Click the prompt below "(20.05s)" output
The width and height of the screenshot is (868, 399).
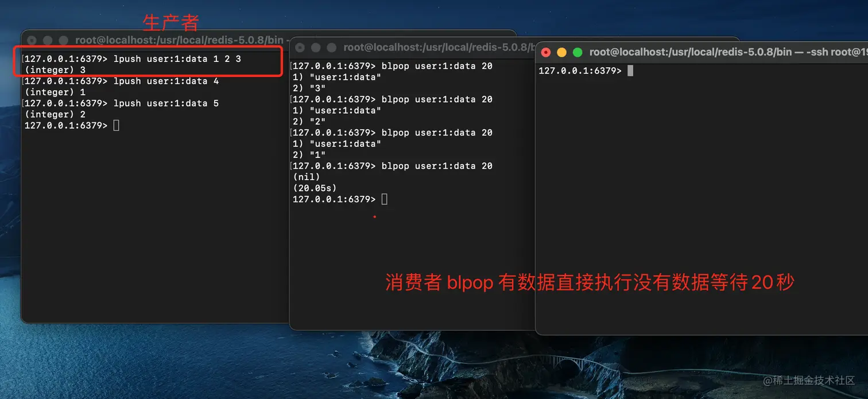340,199
